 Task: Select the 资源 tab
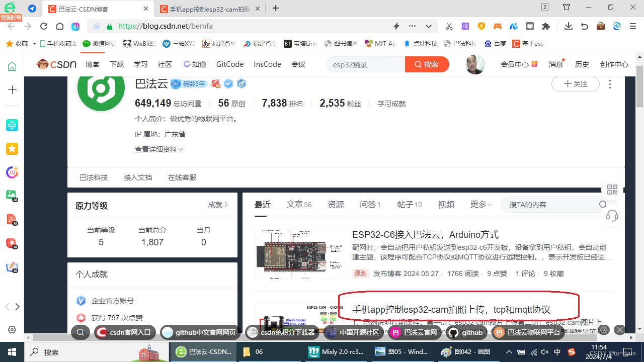(x=336, y=204)
